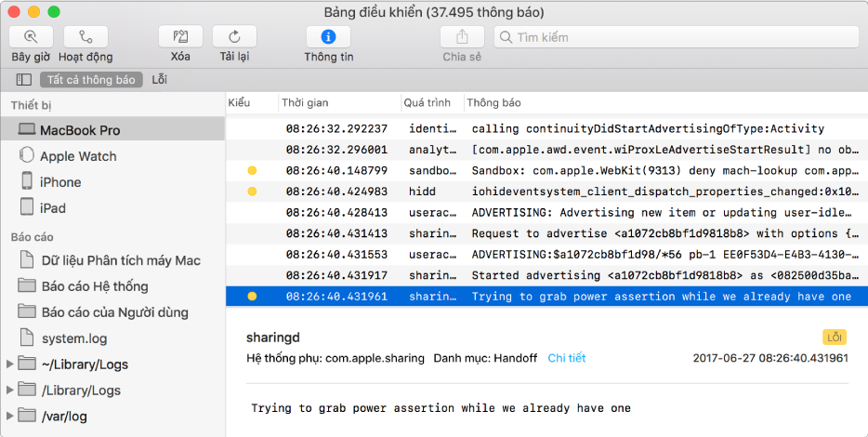The height and width of the screenshot is (437, 868).
Task: Click the Hệ thống phụ: com.apple.sharing text
Action: coord(335,358)
